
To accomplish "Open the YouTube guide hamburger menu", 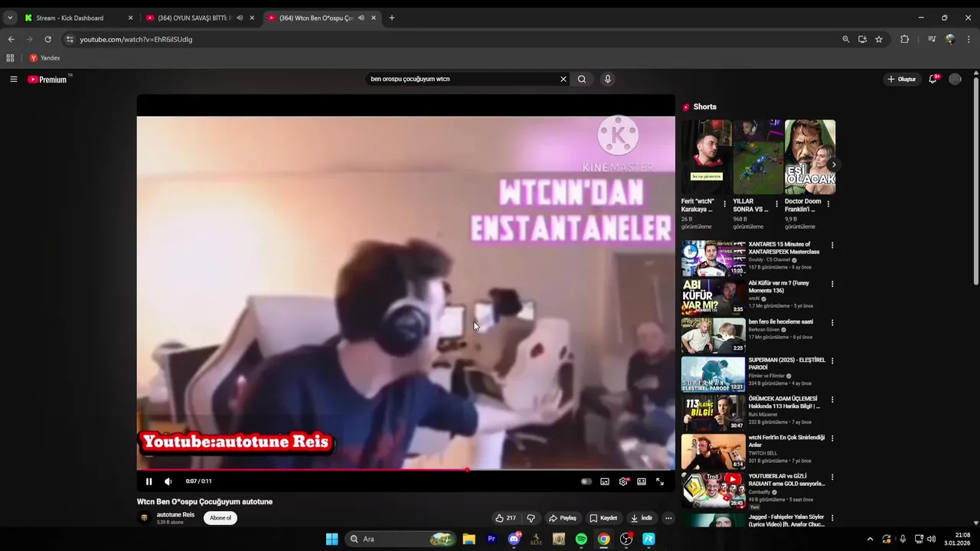I will [13, 79].
